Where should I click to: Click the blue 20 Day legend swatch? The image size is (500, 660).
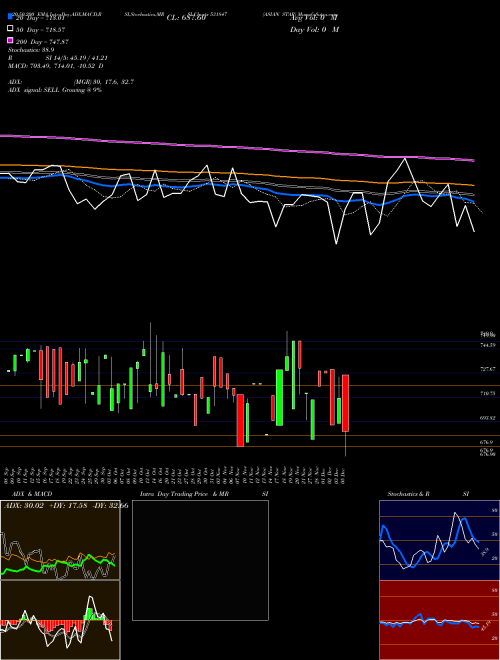tap(10, 17)
